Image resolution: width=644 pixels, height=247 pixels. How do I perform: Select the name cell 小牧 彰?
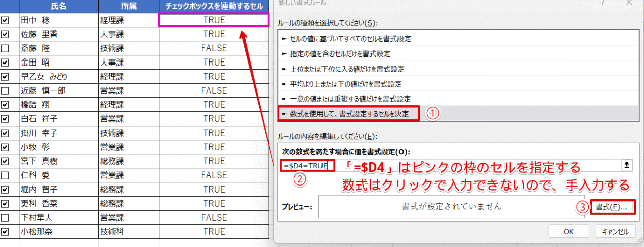tap(58, 148)
